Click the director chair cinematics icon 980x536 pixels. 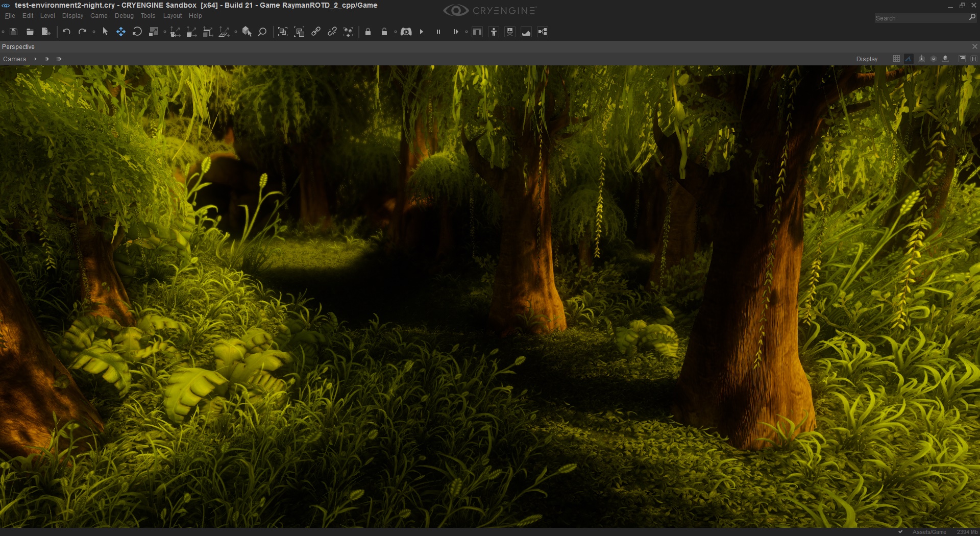pos(510,32)
